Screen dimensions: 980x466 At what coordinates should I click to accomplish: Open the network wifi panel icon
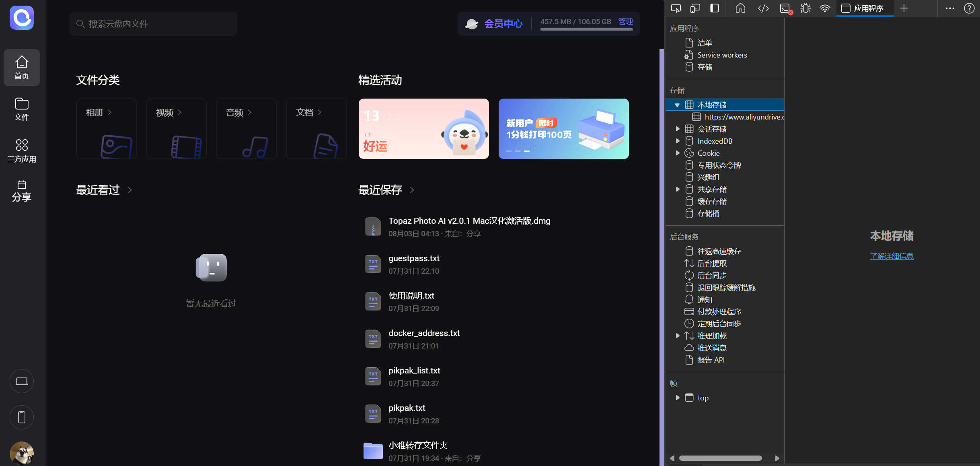(825, 8)
